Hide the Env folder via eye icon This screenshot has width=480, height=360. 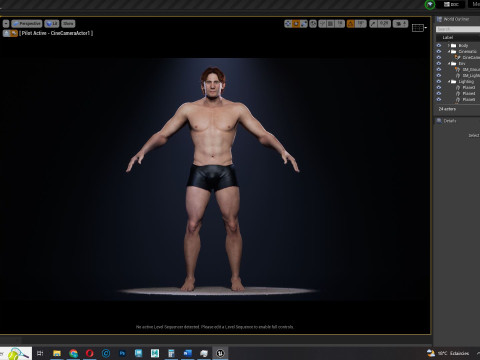click(439, 63)
